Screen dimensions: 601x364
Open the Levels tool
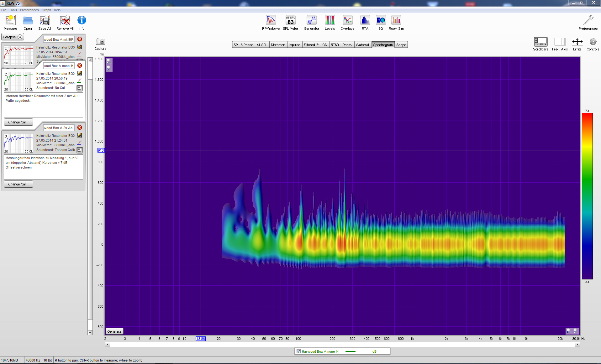(x=330, y=23)
